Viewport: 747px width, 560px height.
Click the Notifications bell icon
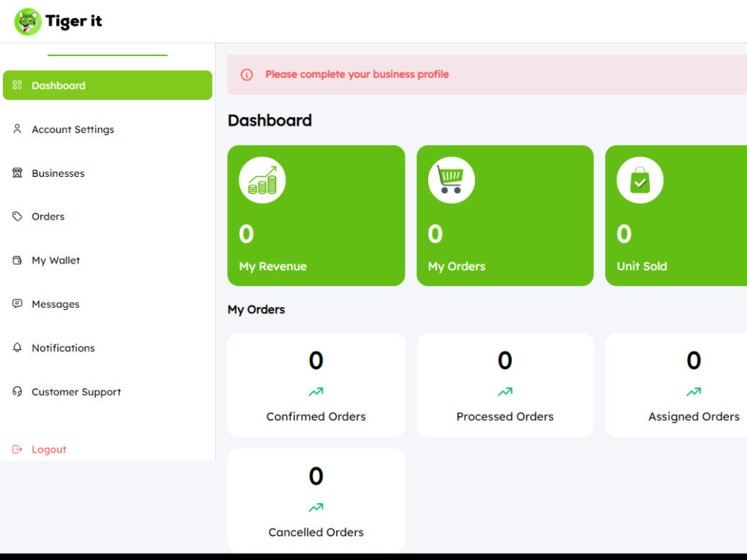click(17, 347)
